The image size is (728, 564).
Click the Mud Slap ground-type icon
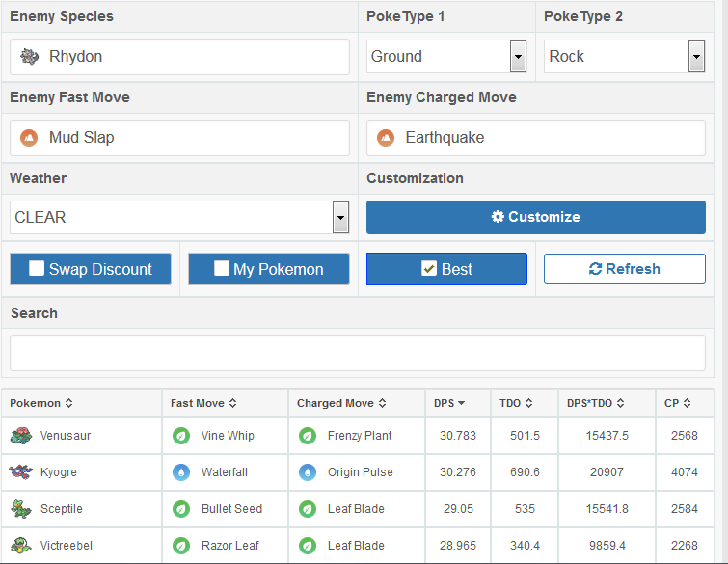point(29,138)
